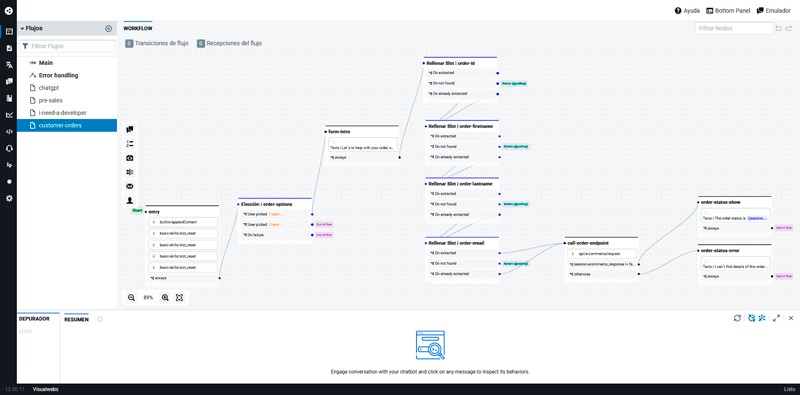Screen dimensions: 800x395
Task: Focus the Filtrar Nodos search field
Action: pos(734,29)
